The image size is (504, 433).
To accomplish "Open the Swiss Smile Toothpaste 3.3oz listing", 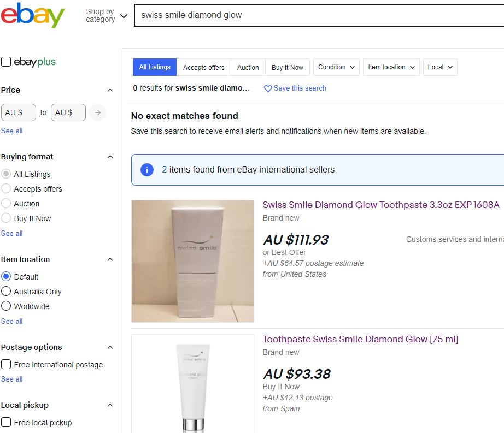I will pyautogui.click(x=381, y=205).
